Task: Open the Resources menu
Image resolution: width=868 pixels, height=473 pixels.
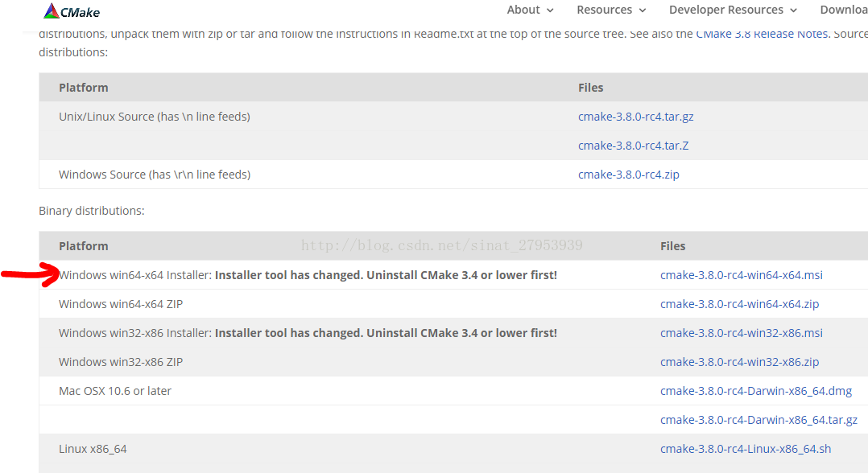Action: (605, 10)
